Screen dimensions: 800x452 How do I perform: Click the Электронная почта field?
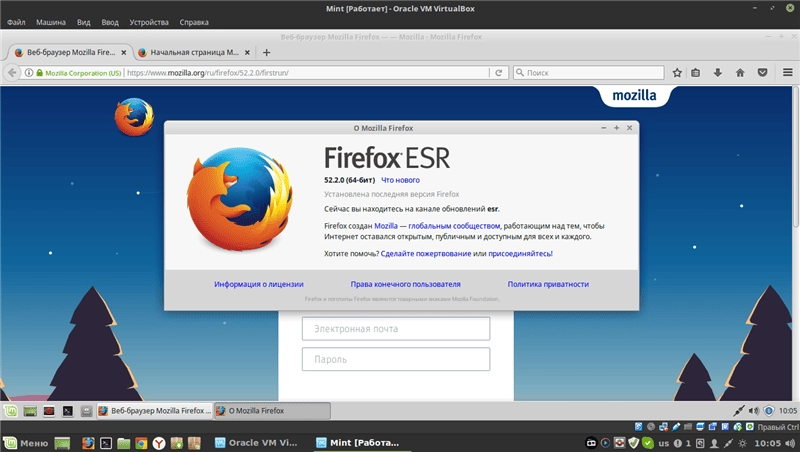pos(396,329)
